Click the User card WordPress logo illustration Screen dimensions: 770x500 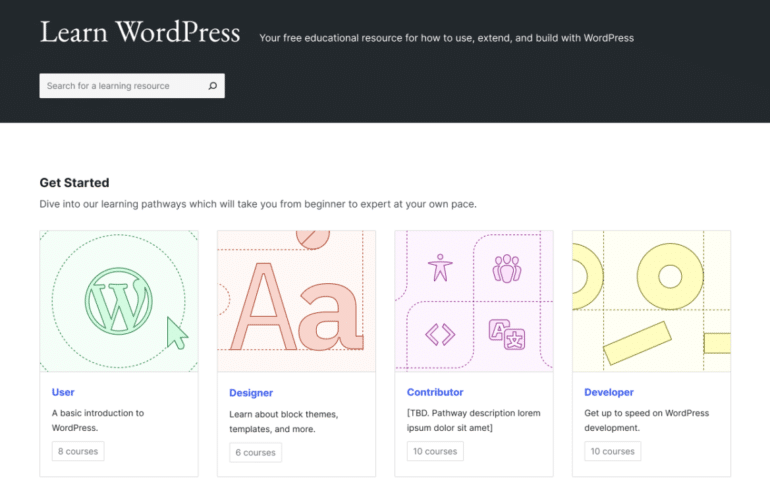point(119,301)
